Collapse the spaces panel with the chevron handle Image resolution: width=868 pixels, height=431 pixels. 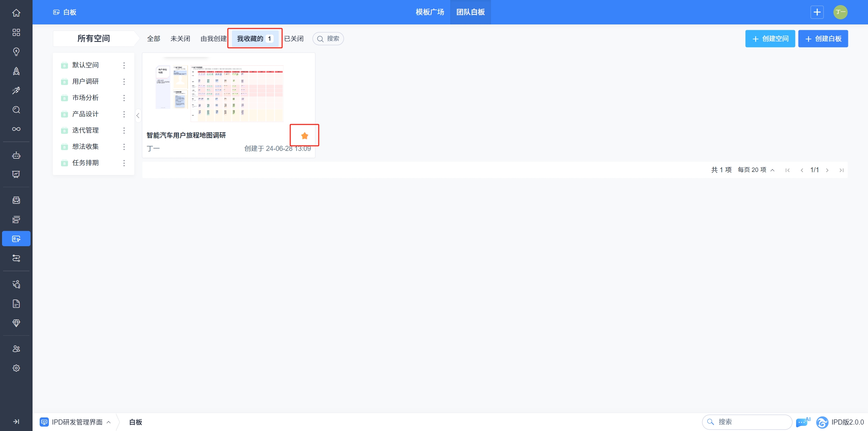[x=138, y=116]
